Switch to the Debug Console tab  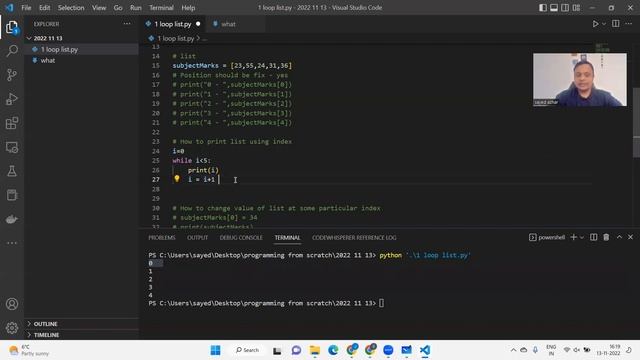[x=241, y=238]
